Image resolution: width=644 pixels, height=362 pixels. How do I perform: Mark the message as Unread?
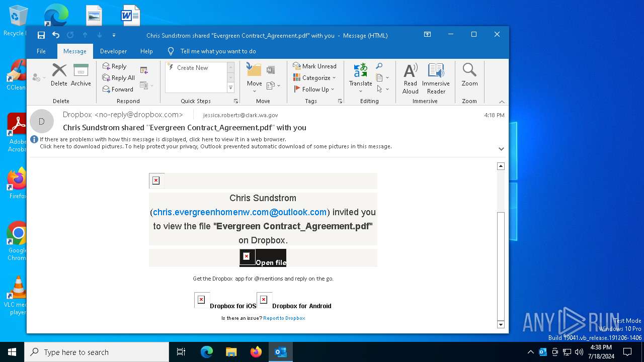pos(314,66)
